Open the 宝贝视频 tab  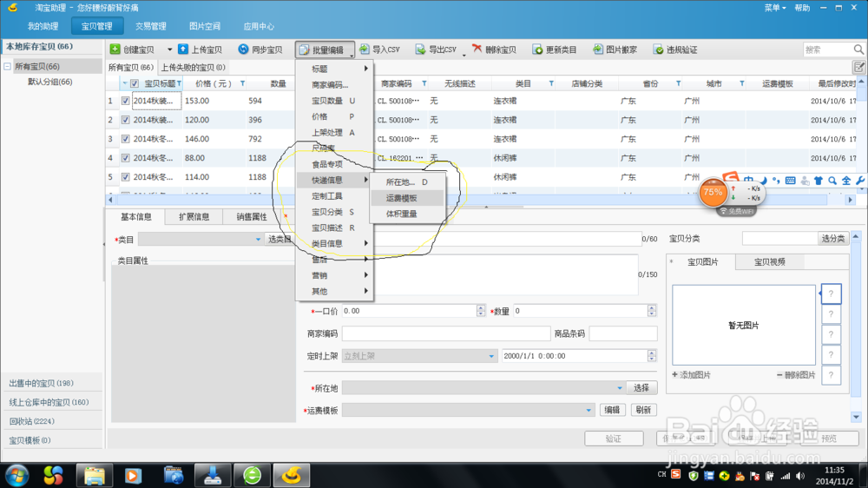click(x=769, y=262)
